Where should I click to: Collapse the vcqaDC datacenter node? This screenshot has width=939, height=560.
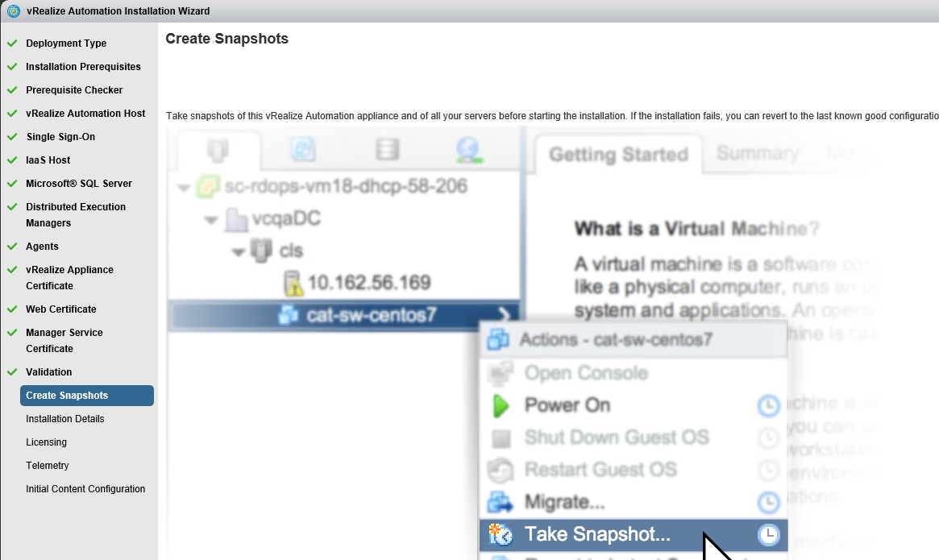coord(211,221)
